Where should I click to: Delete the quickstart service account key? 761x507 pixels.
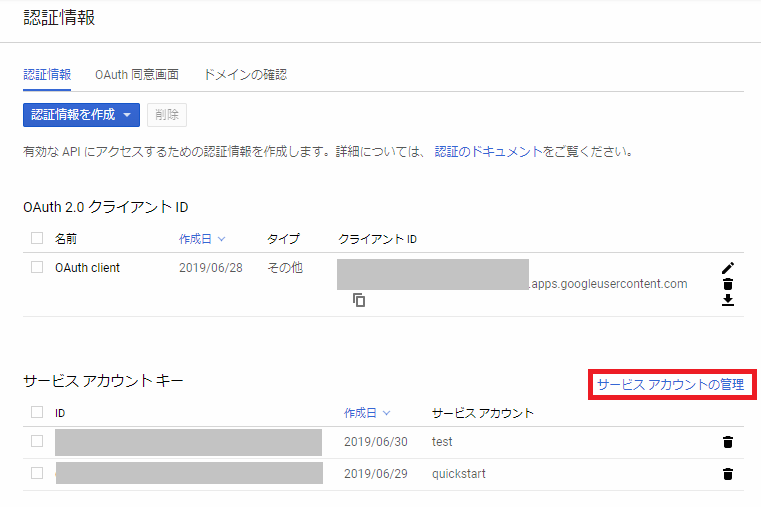[728, 474]
